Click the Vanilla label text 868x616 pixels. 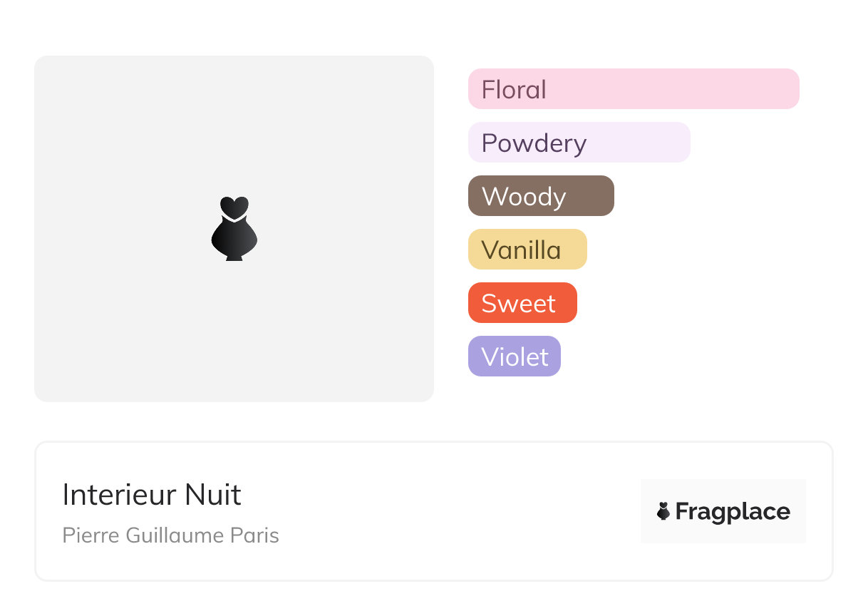(521, 250)
